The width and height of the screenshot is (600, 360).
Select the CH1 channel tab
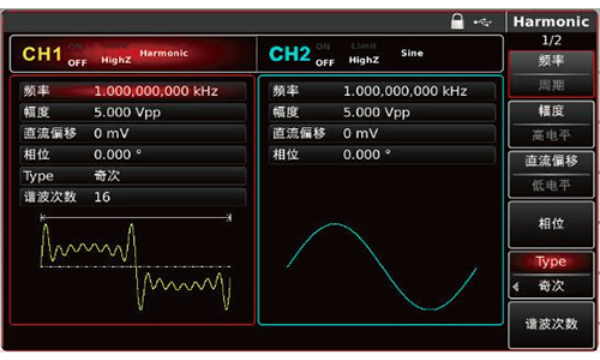coord(133,54)
